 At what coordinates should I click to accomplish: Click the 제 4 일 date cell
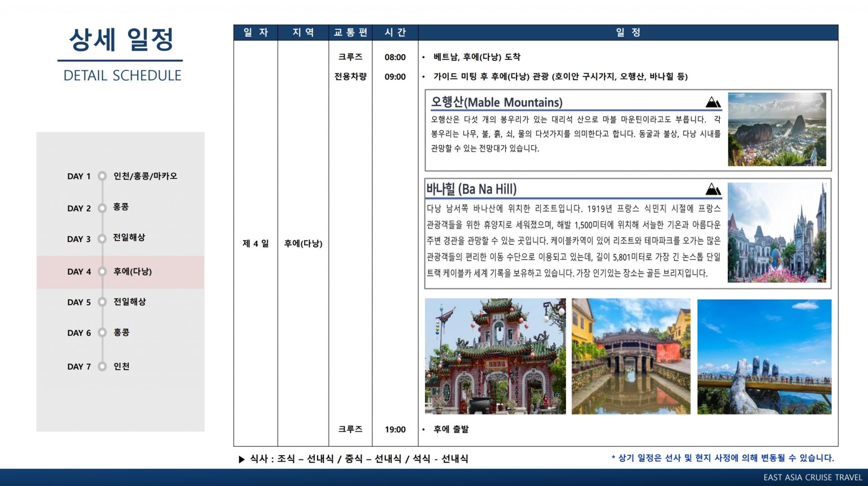click(x=255, y=243)
